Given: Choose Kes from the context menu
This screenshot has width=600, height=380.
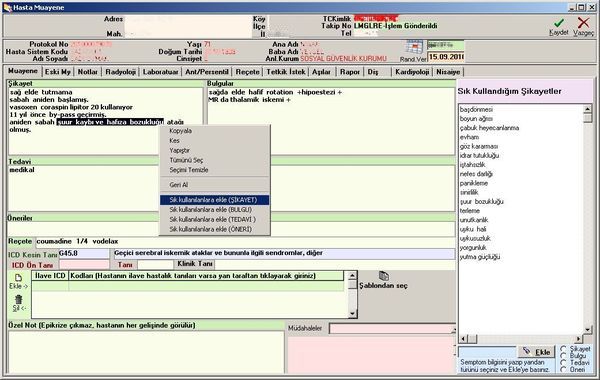Looking at the screenshot, I should [x=214, y=141].
